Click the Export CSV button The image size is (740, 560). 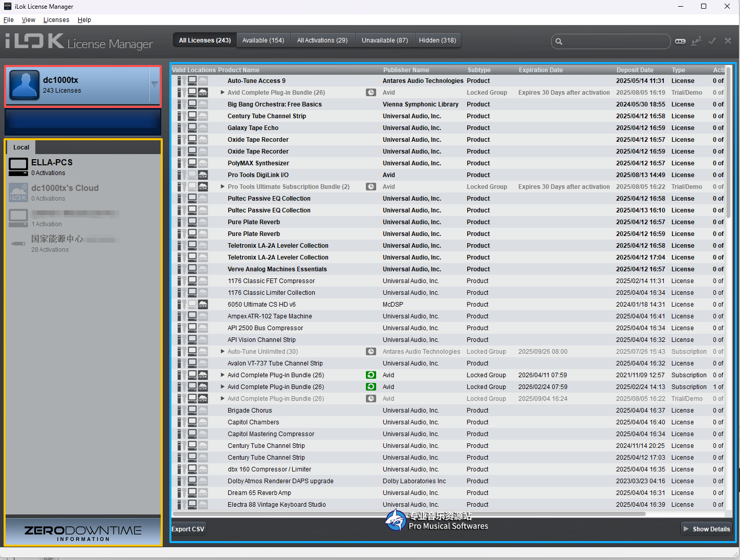click(188, 529)
